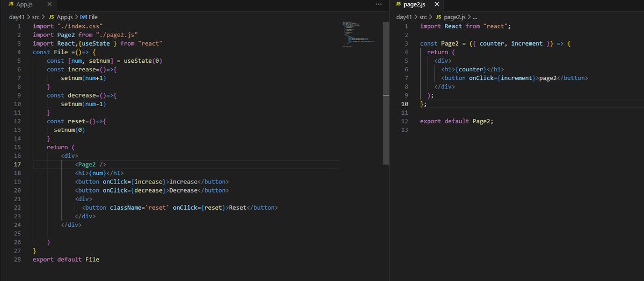This screenshot has height=281, width=644.
Task: Click the return keyword in App.js
Action: (x=57, y=147)
